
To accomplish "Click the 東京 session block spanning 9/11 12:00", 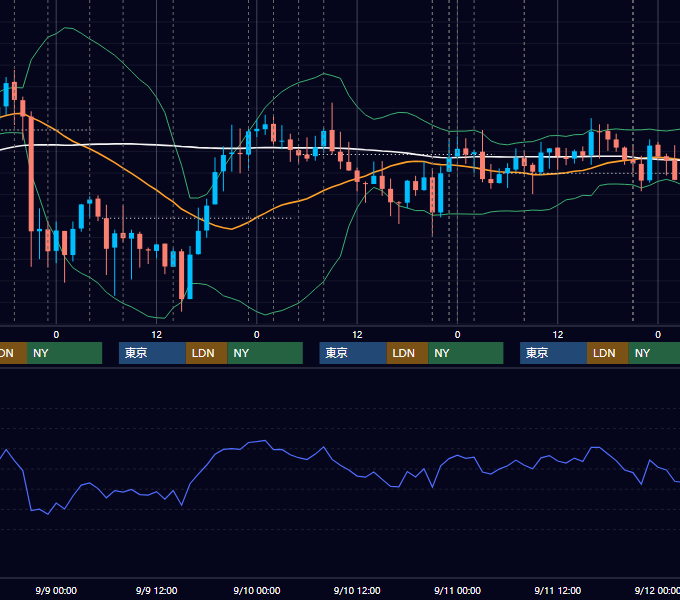I will 553,353.
